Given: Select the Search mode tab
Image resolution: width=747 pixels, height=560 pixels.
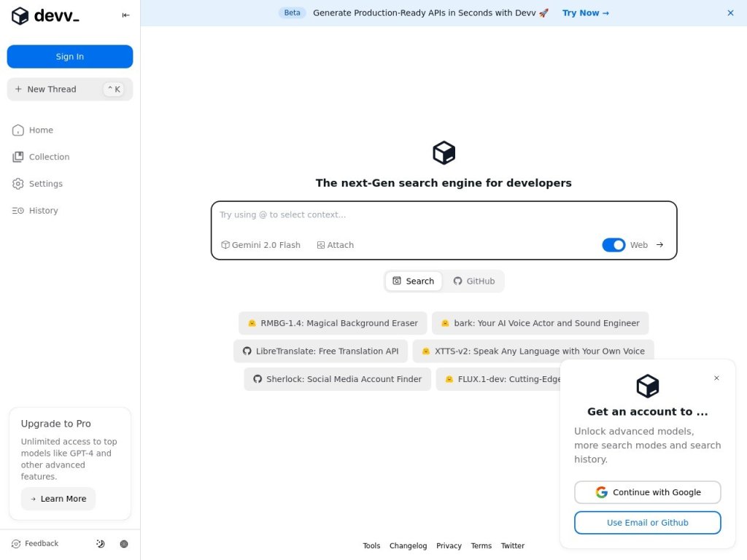Looking at the screenshot, I should pos(413,281).
